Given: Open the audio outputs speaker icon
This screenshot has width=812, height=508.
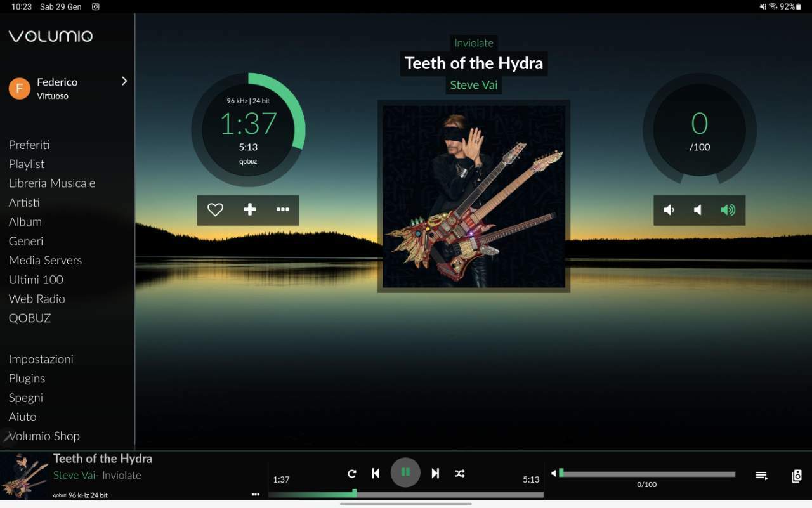Looking at the screenshot, I should click(x=797, y=476).
